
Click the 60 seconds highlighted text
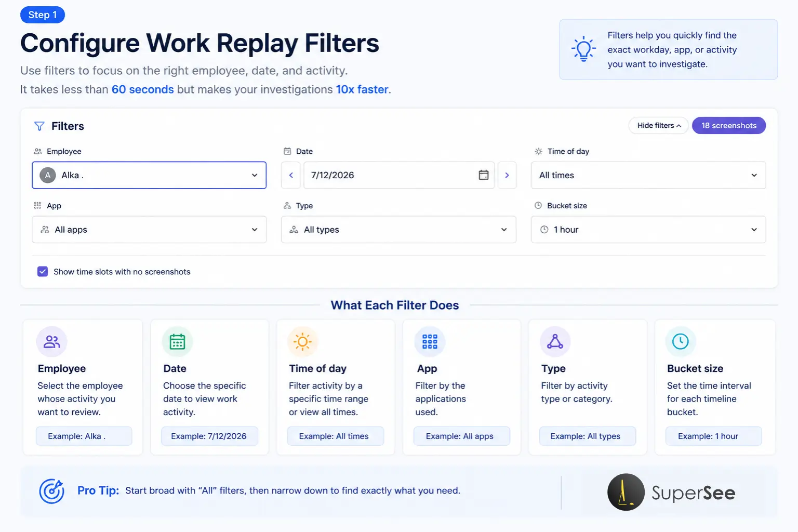click(143, 89)
